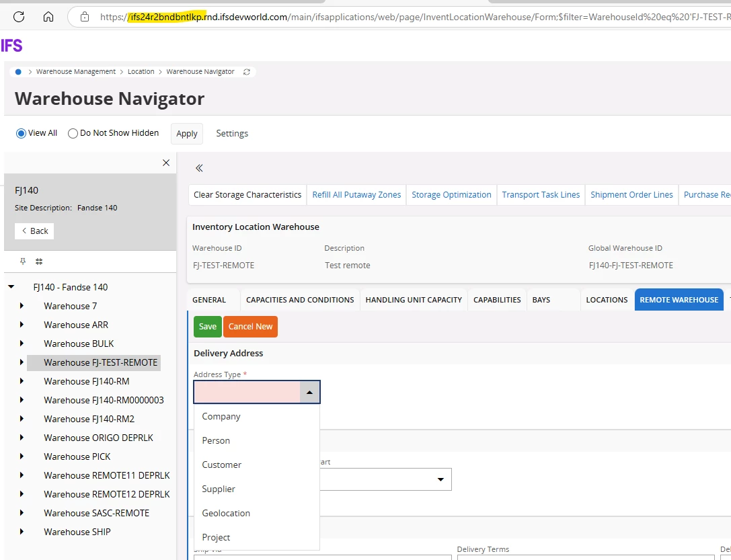Viewport: 731px width, 560px height.
Task: Collapse the FJ140 - Fandse 140 node
Action: click(x=11, y=287)
